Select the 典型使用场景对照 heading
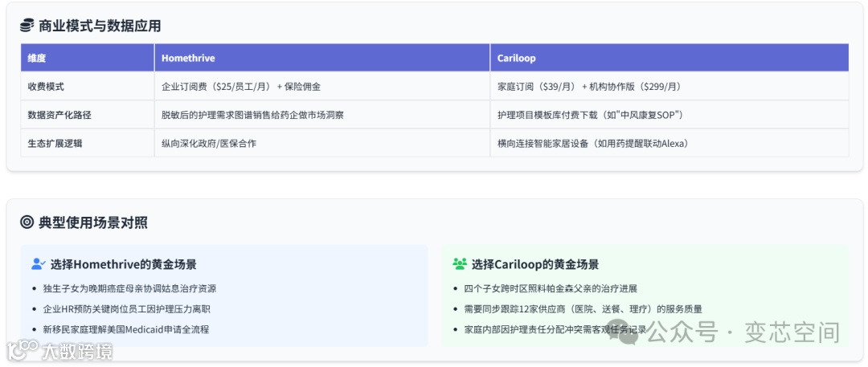Viewport: 868px width, 367px height. pos(93,222)
